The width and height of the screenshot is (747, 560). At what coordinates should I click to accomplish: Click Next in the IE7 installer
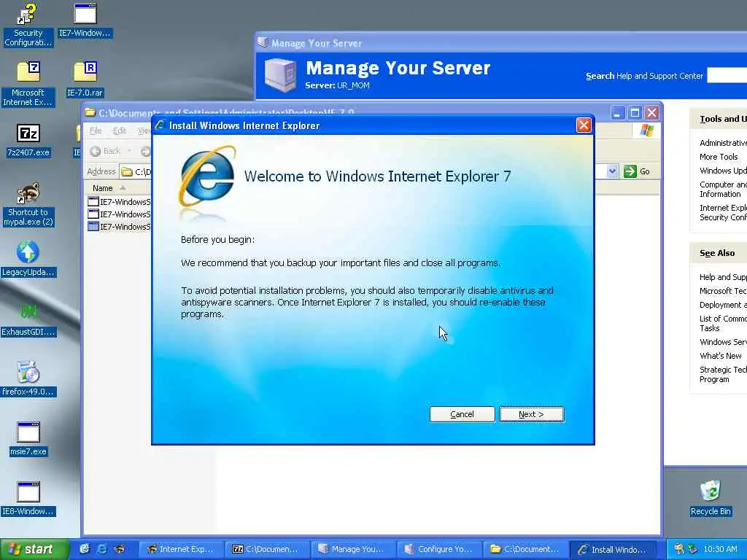pos(531,414)
